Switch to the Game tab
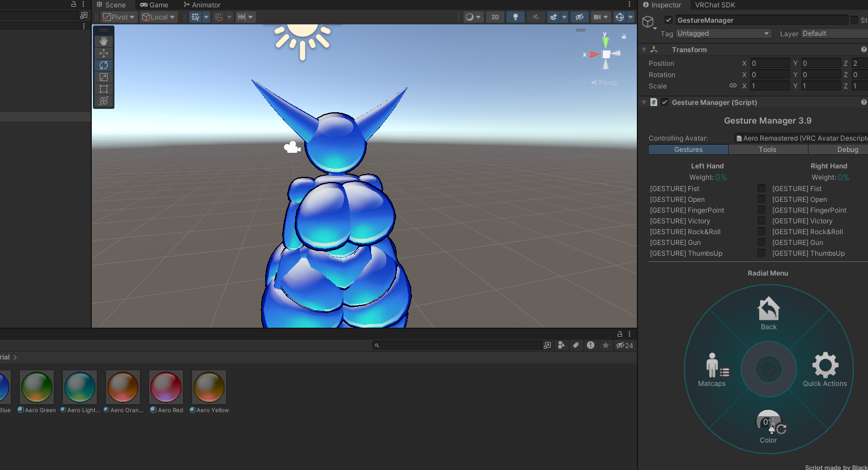Screen dimensions: 868x470 coord(154,5)
